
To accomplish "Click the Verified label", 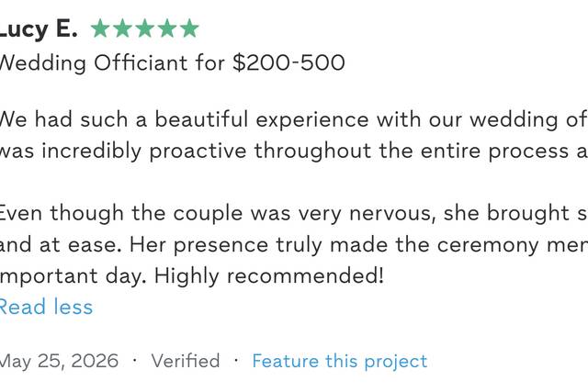I will pyautogui.click(x=186, y=361).
